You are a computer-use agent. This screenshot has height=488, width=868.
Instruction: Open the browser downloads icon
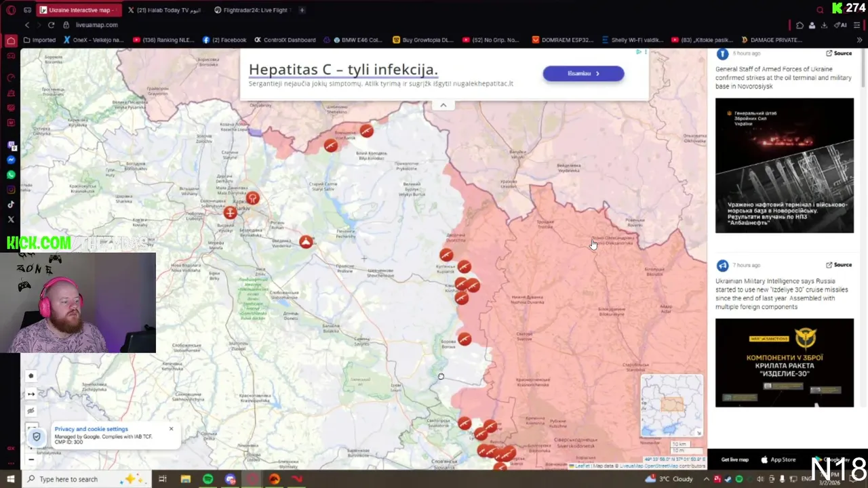pyautogui.click(x=823, y=25)
